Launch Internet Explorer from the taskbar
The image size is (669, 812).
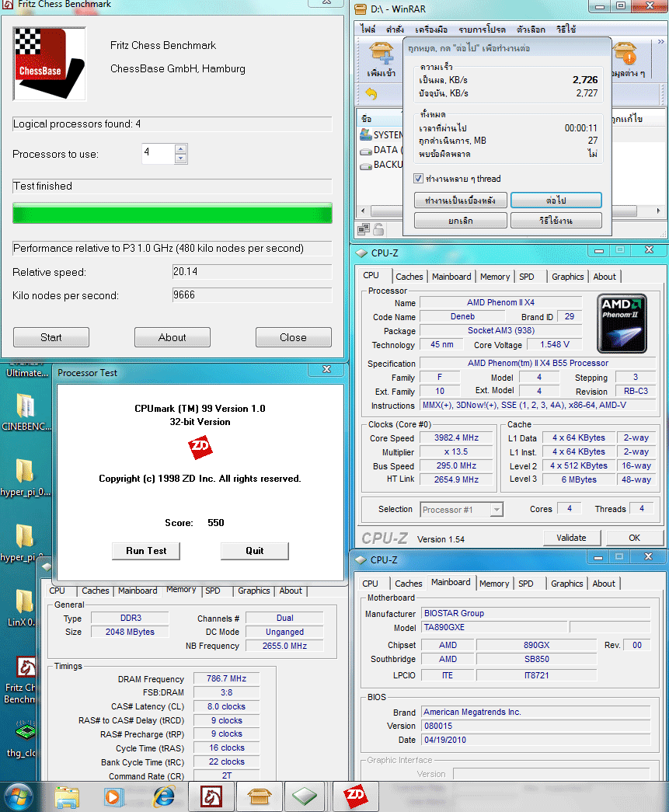164,796
